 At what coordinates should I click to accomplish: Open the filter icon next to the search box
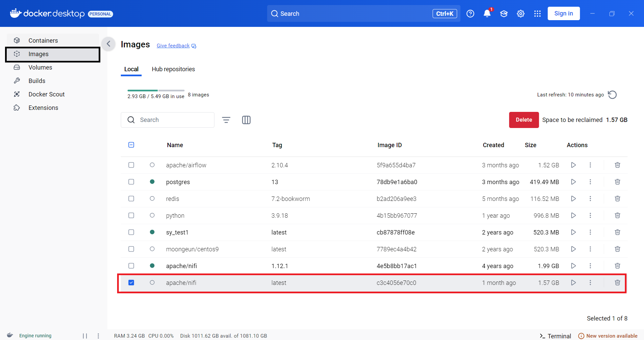pyautogui.click(x=226, y=120)
